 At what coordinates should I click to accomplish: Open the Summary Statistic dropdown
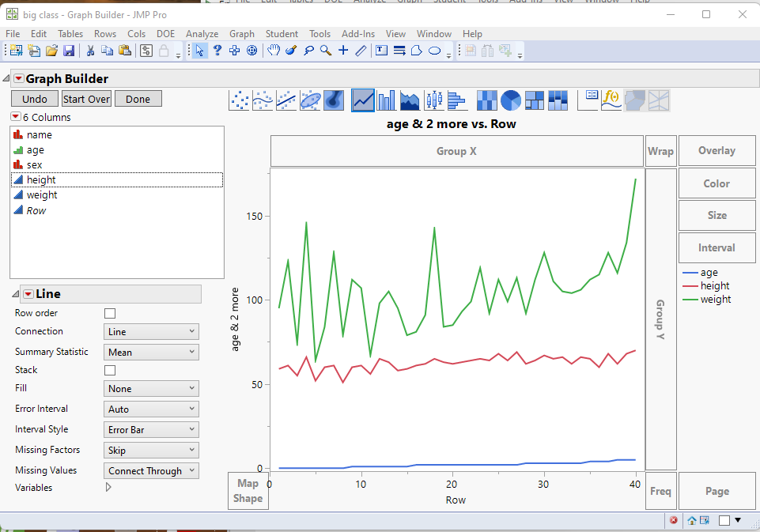pos(151,353)
